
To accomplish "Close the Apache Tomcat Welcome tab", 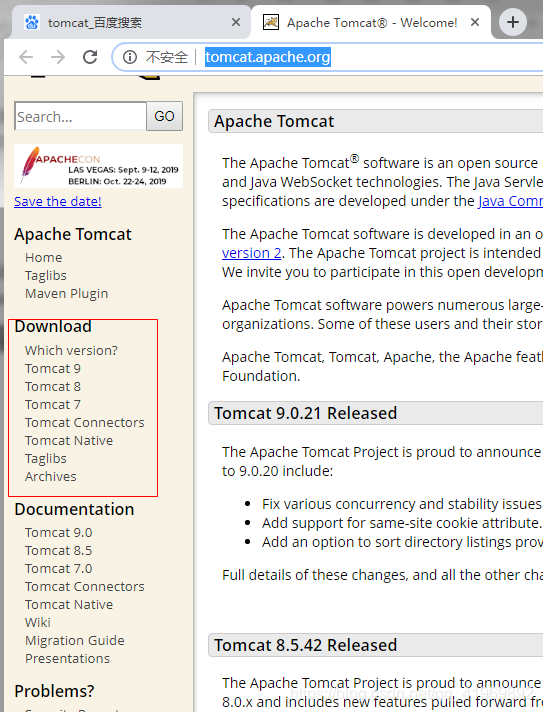I will [475, 22].
